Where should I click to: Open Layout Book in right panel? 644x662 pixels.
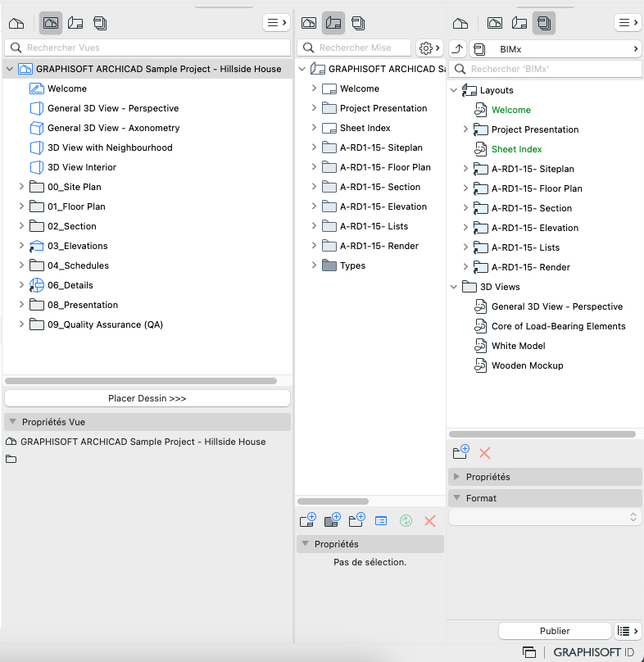coord(519,23)
